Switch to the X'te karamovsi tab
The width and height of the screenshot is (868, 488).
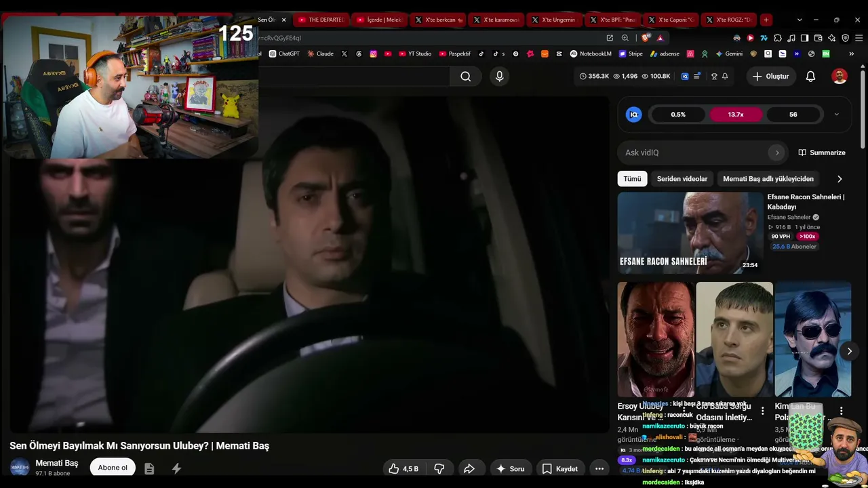click(x=497, y=20)
